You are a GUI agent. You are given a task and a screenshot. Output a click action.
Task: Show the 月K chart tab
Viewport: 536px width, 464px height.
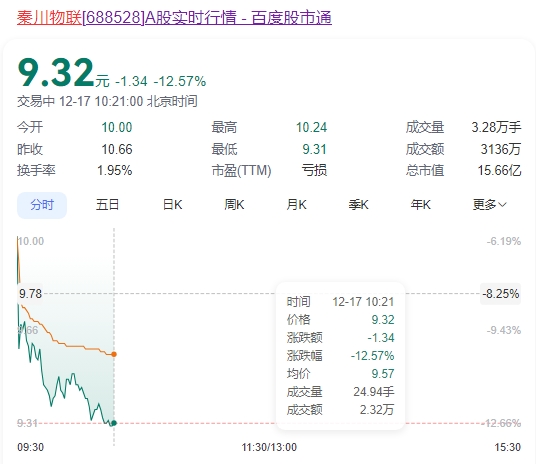coord(296,205)
